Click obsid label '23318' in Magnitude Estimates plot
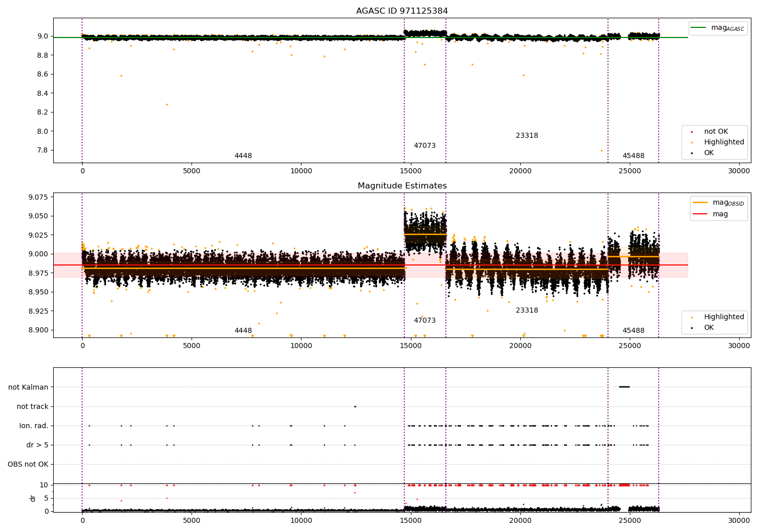Screen dimensions: 760x532 click(x=527, y=311)
